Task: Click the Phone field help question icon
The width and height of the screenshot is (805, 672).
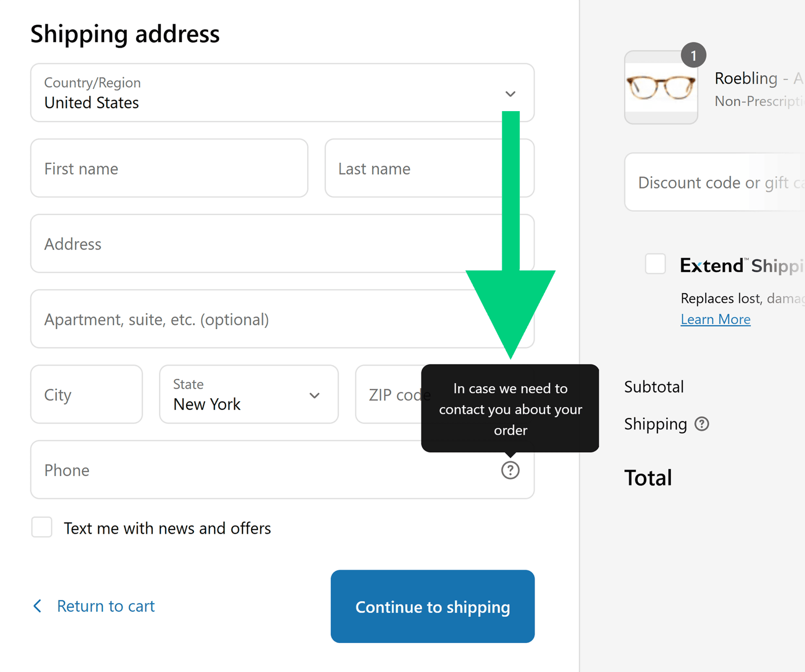Action: tap(510, 470)
